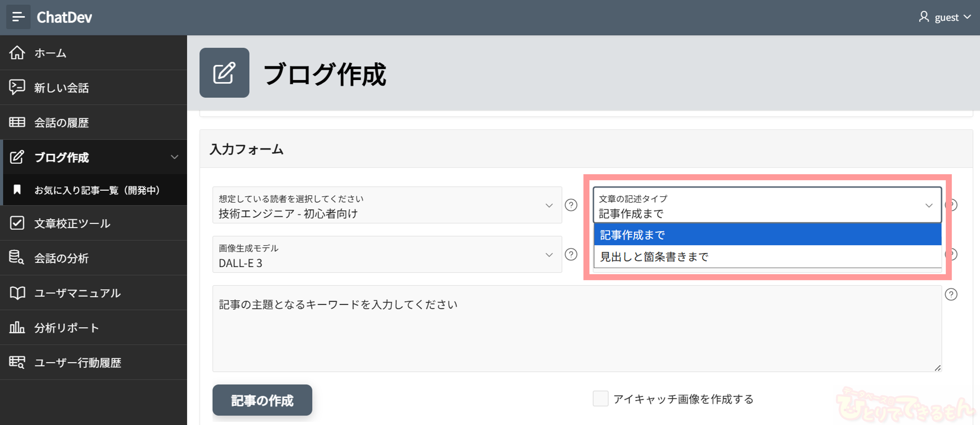980x425 pixels.
Task: Click the 文章校正ツール checkmark icon
Action: coord(17,223)
